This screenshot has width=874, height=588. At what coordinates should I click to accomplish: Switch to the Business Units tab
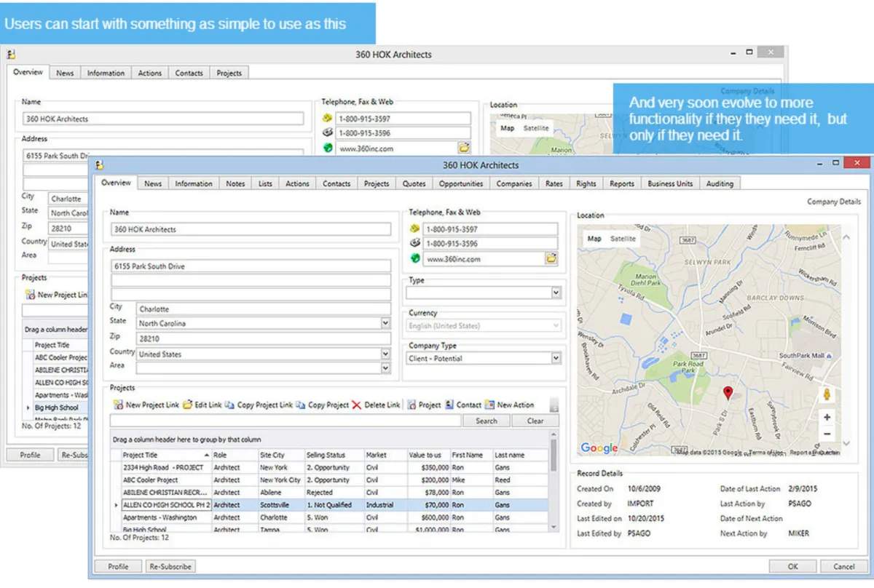coord(670,183)
